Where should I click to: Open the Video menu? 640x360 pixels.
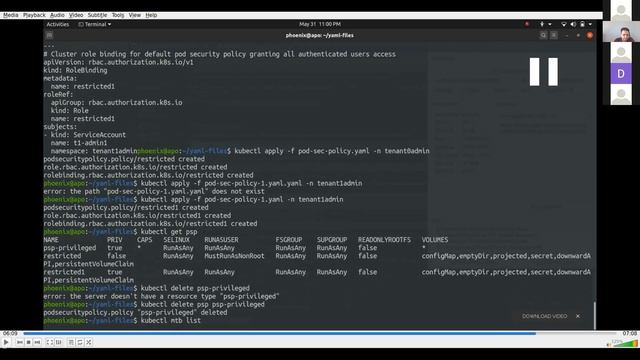[76, 15]
